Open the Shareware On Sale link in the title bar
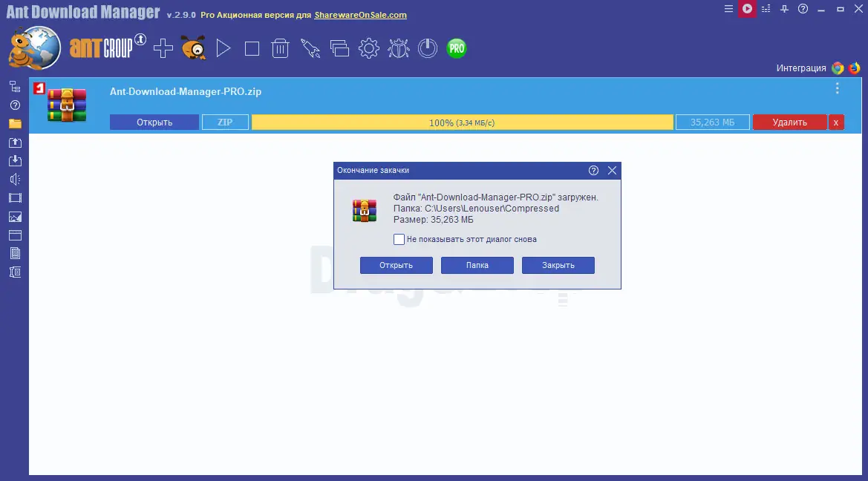The image size is (868, 481). [x=360, y=15]
